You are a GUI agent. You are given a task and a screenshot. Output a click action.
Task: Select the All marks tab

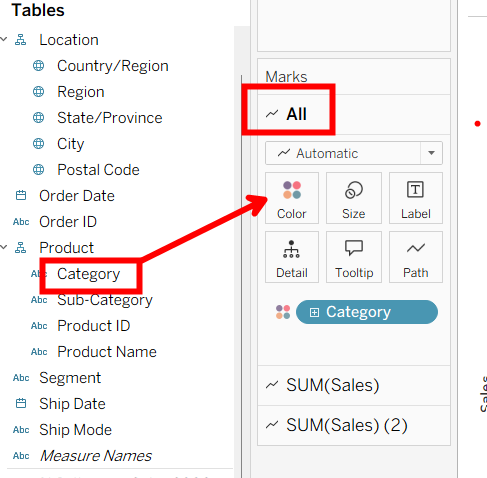(x=354, y=114)
